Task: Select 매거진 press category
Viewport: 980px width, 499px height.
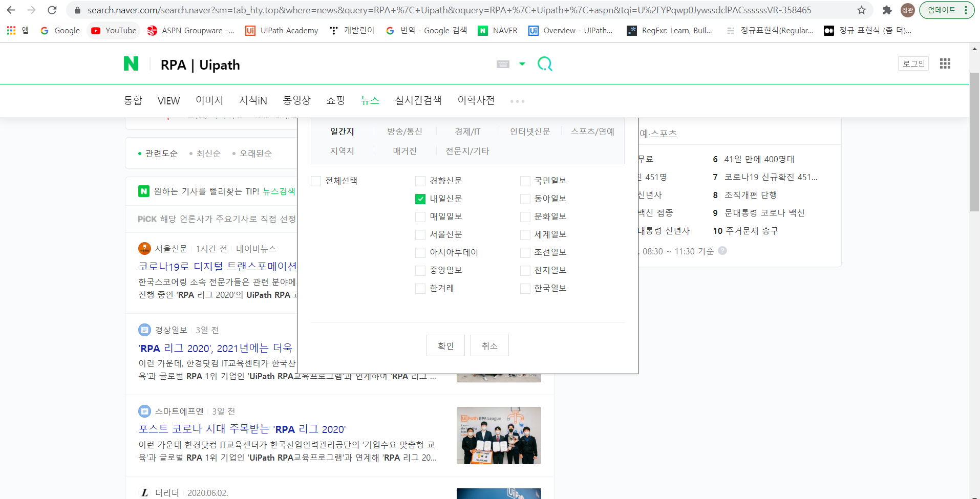Action: [x=404, y=151]
